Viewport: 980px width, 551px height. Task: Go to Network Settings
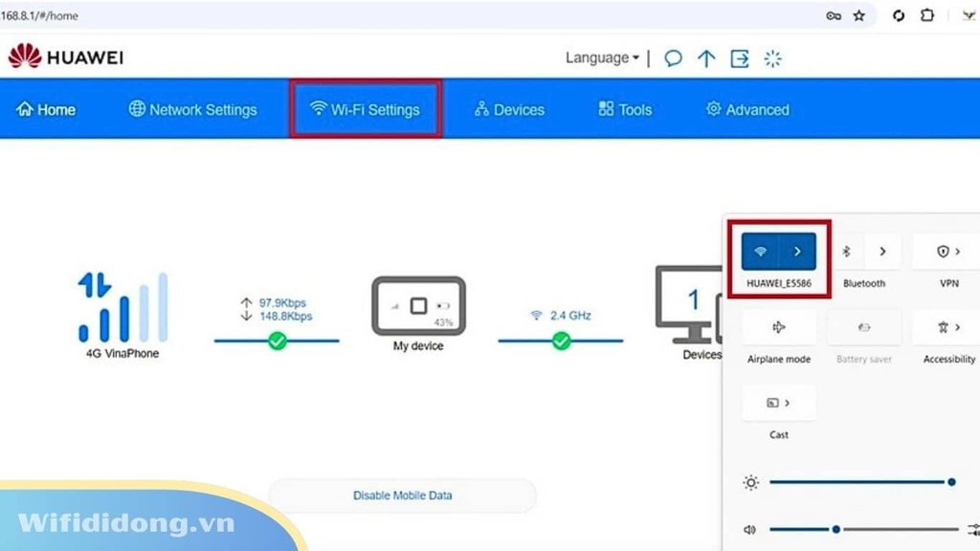click(x=193, y=108)
